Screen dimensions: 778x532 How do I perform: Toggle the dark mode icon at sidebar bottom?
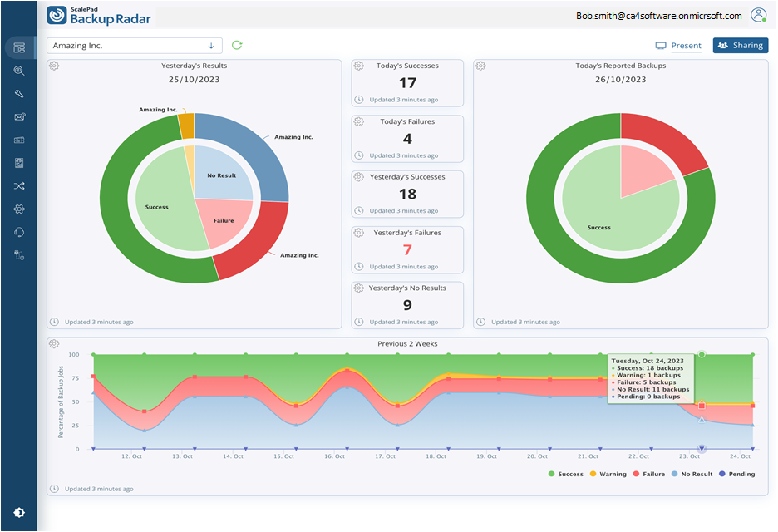tap(19, 512)
